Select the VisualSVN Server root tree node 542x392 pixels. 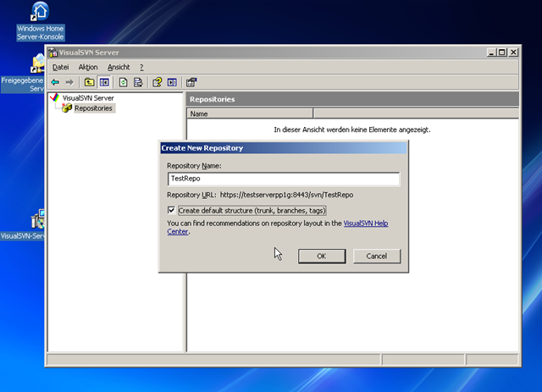[x=88, y=98]
